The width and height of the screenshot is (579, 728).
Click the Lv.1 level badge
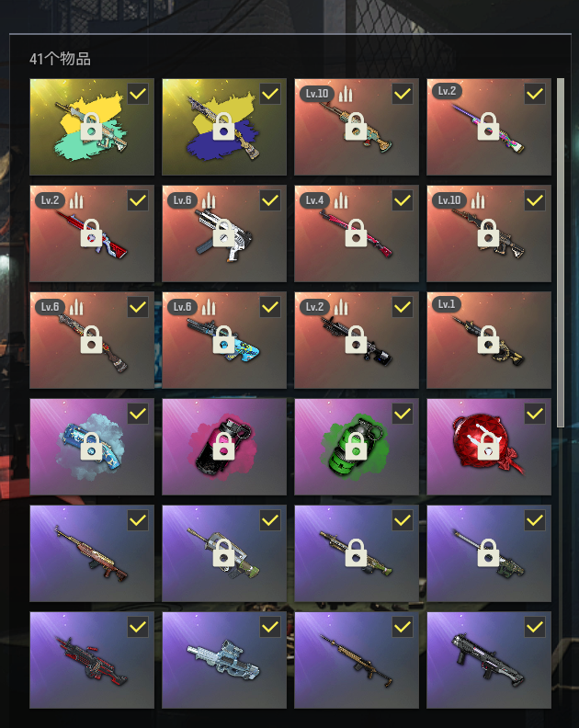[447, 304]
